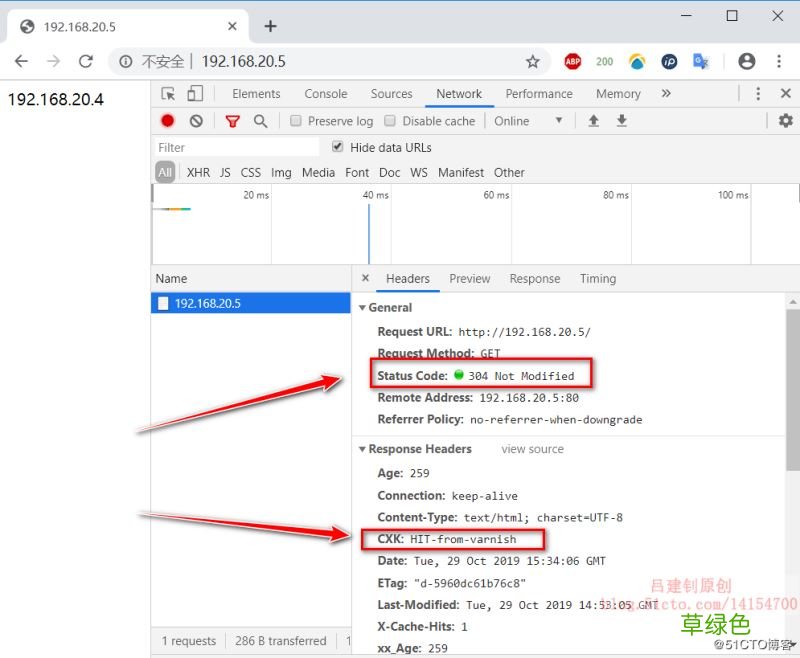Open the Headers details tab
The height and width of the screenshot is (658, 800).
pyautogui.click(x=408, y=279)
